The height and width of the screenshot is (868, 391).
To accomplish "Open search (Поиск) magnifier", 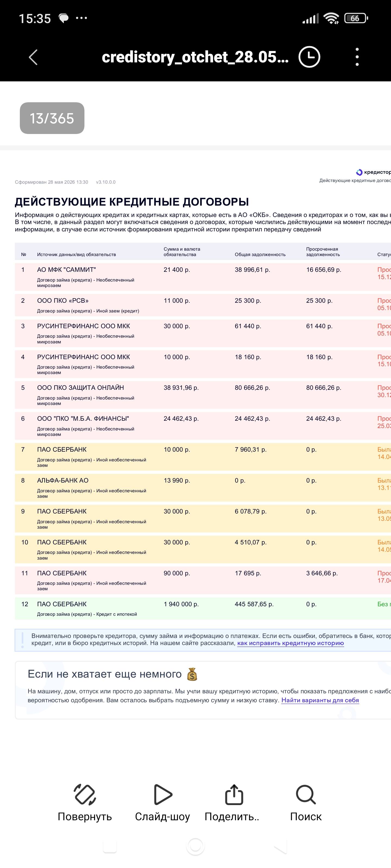I will [x=306, y=794].
